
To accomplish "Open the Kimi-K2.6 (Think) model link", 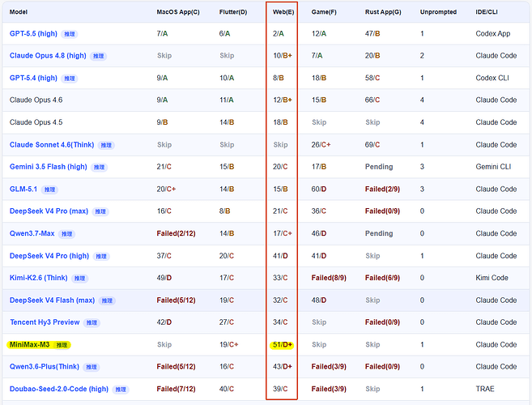I will [38, 278].
